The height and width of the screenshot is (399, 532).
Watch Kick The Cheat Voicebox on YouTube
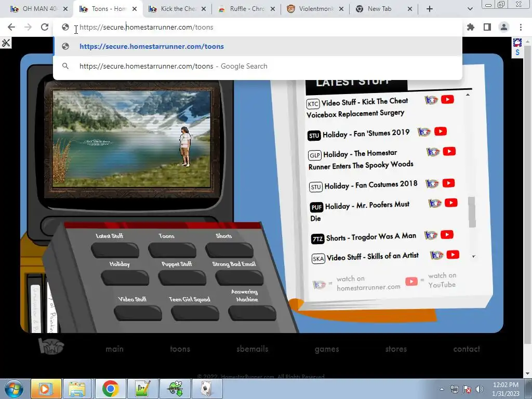pyautogui.click(x=447, y=99)
